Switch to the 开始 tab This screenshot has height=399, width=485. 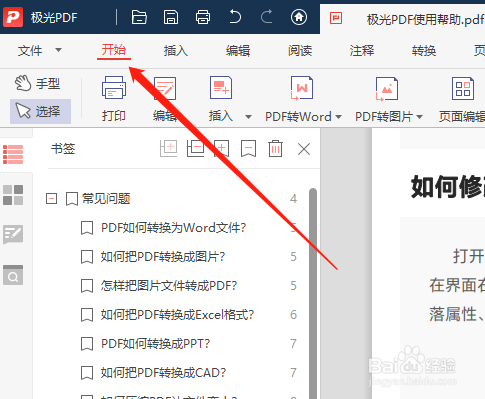click(x=114, y=50)
